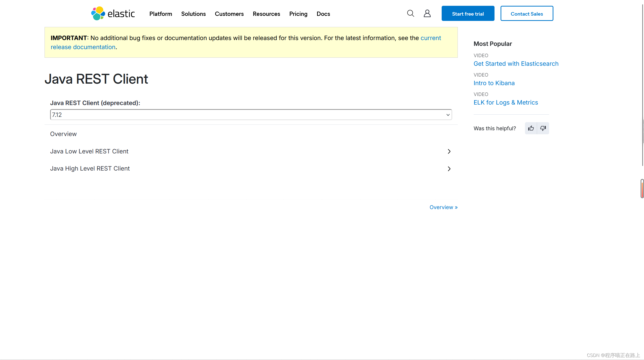
Task: Click the Elastic logo
Action: (x=113, y=14)
